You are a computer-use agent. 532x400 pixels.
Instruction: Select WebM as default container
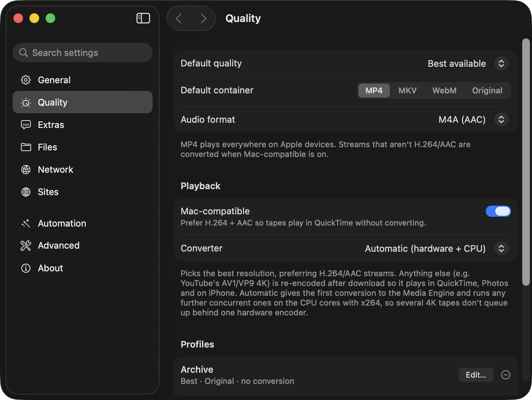tap(444, 91)
